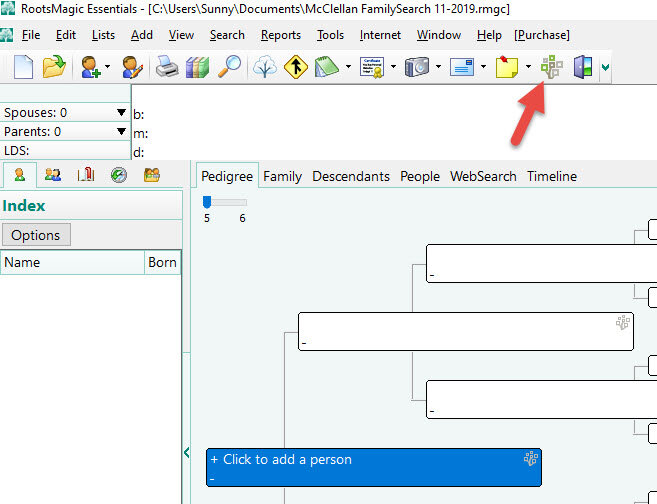Select the bookmarks sidebar tab icon

pos(86,175)
